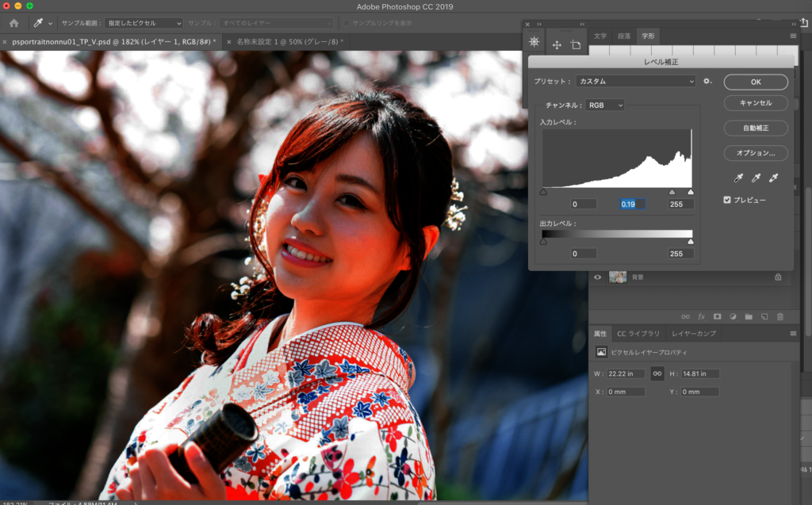Viewport: 812px width, 505px height.
Task: Open the チャンネル dropdown set to RGB
Action: (x=606, y=105)
